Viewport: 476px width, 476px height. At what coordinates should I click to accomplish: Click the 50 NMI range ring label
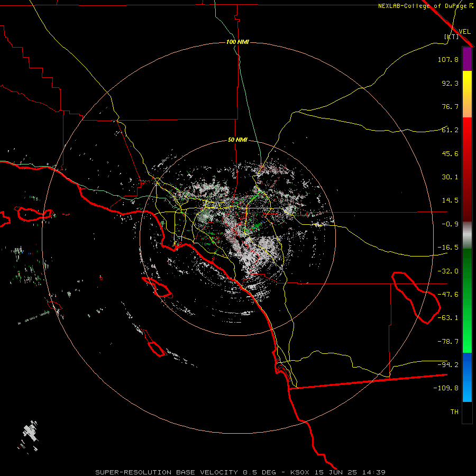point(237,140)
